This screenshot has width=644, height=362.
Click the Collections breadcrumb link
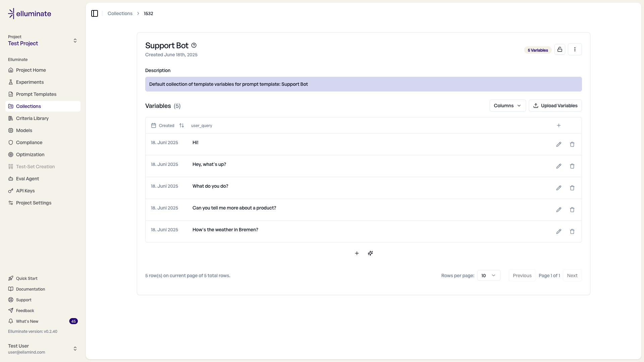tap(120, 13)
